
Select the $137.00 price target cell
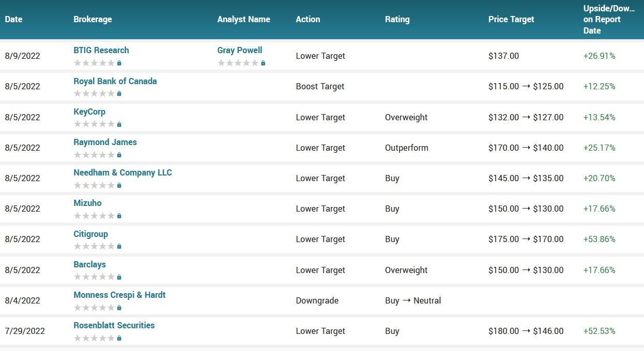[x=503, y=56]
